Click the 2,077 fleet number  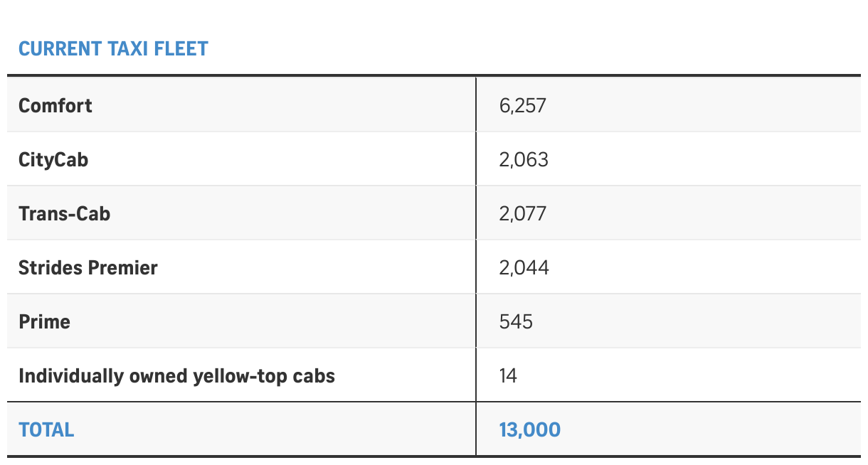(523, 214)
